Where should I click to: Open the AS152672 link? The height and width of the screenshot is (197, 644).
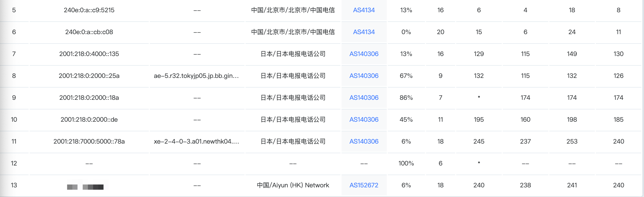click(364, 185)
